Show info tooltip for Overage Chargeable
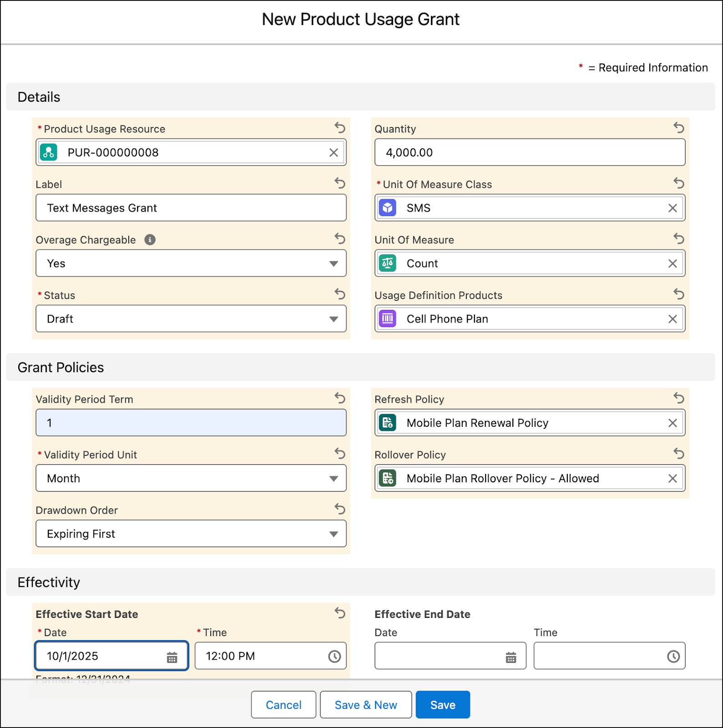The image size is (723, 728). pyautogui.click(x=150, y=240)
